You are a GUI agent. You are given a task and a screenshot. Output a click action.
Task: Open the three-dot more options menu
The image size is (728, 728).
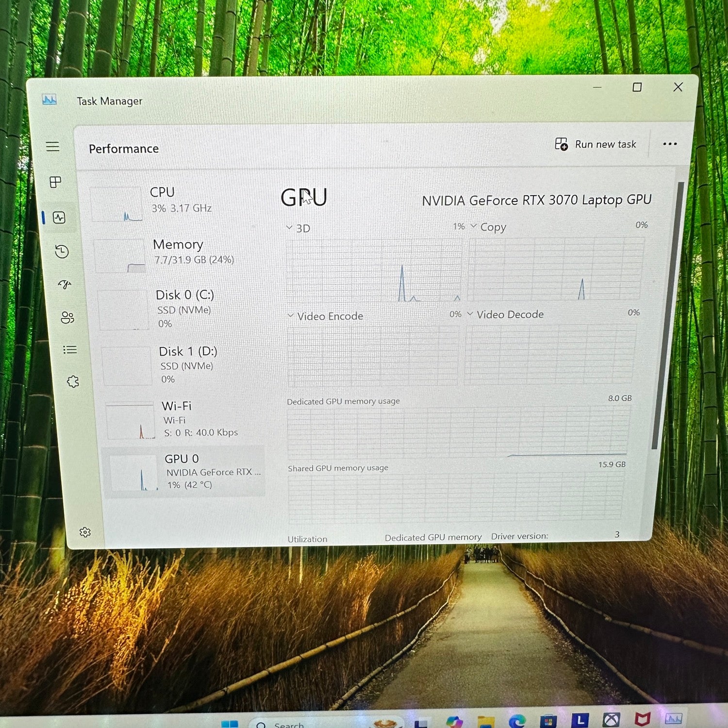[670, 144]
